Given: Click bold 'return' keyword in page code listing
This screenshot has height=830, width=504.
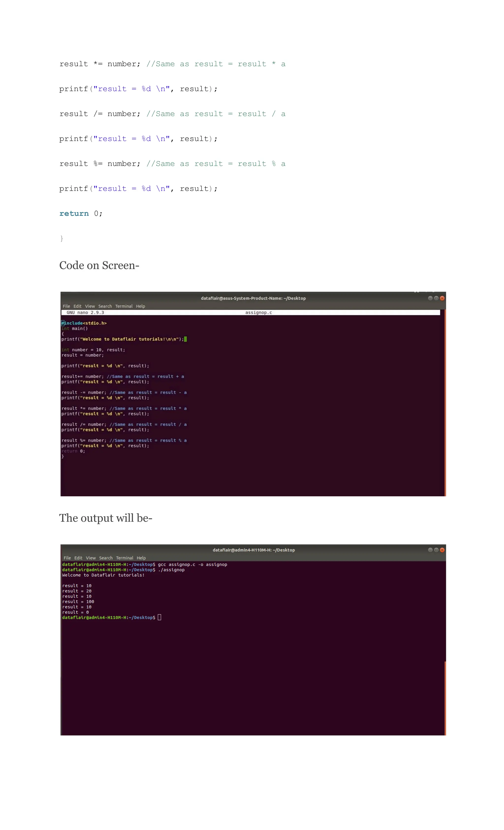Looking at the screenshot, I should tap(74, 213).
